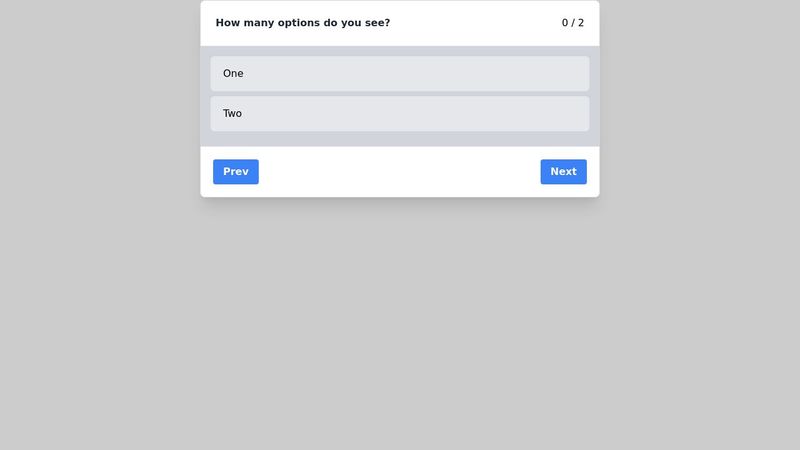Click the word "One" in the list
Screen dimensions: 800x450
pos(233,74)
